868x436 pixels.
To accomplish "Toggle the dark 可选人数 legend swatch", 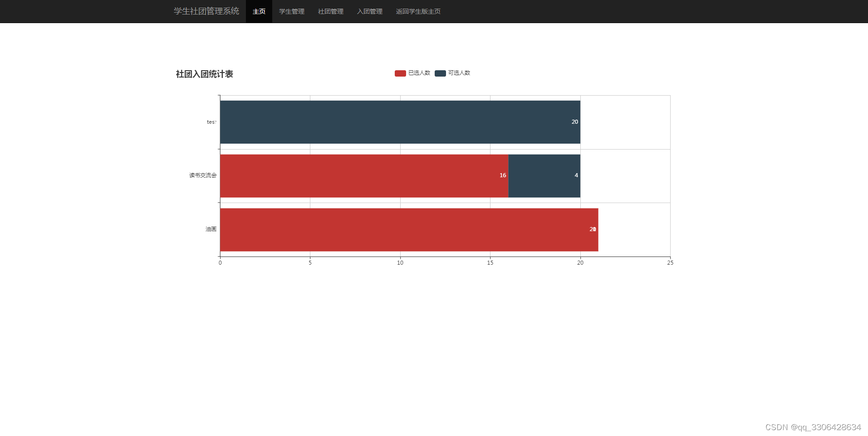I will click(440, 73).
